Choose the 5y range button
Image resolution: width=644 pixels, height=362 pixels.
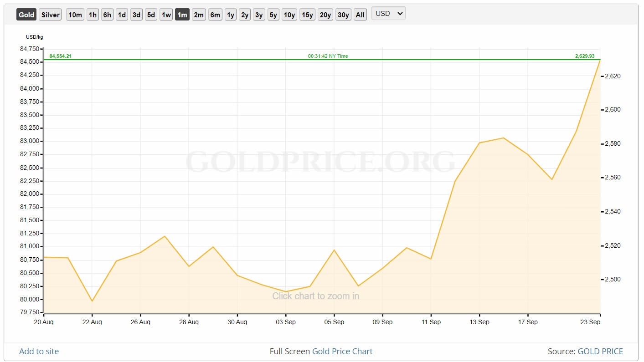(x=273, y=15)
